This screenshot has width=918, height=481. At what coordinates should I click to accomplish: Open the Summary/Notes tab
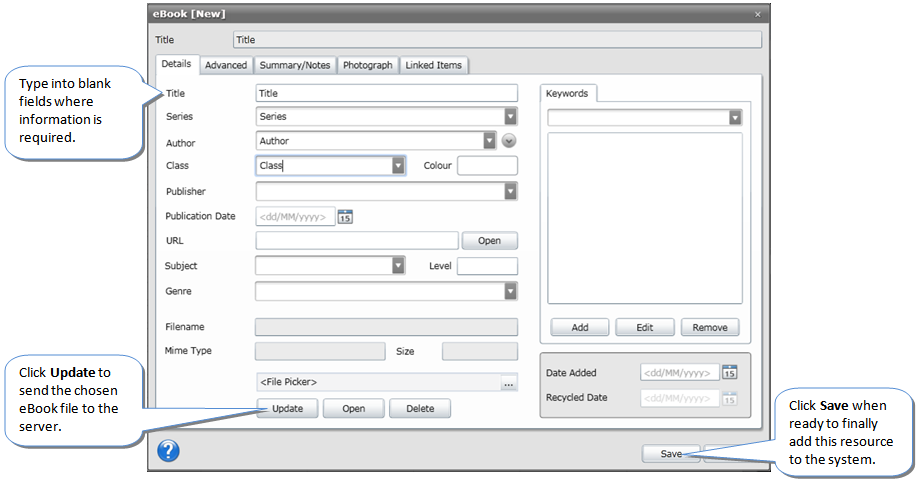pos(294,65)
